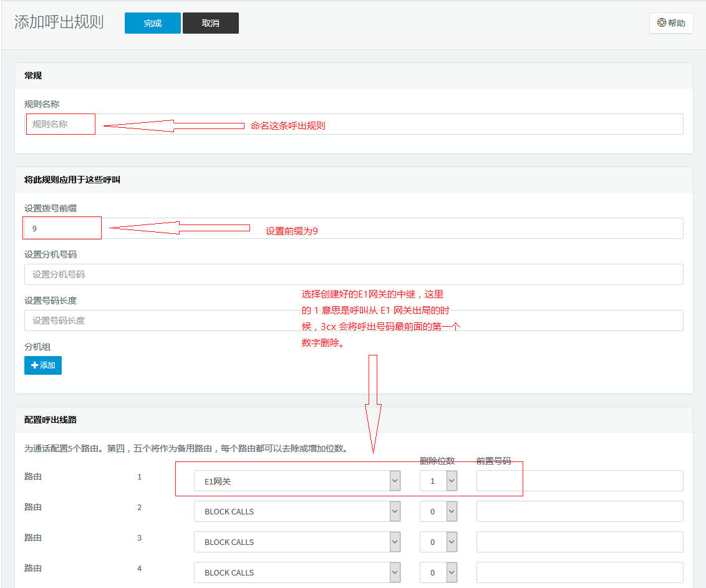Open the 帮助 help button
Image resolution: width=706 pixels, height=588 pixels.
tap(671, 23)
